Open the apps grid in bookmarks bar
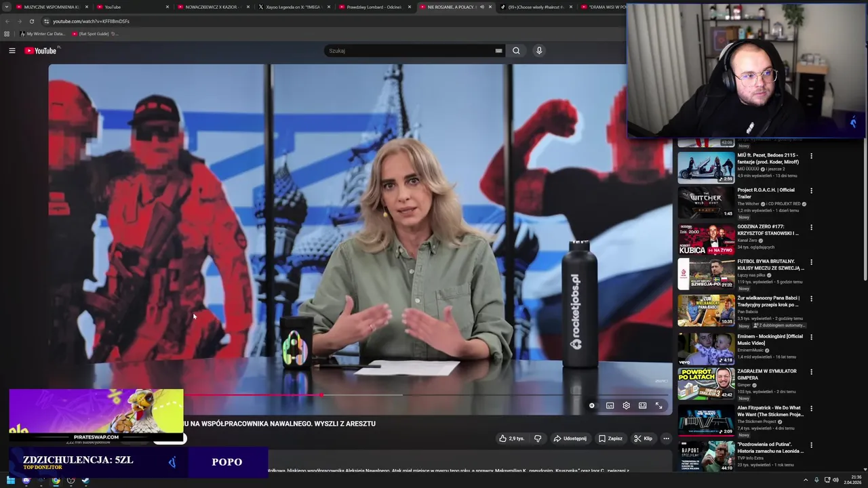 (7, 33)
